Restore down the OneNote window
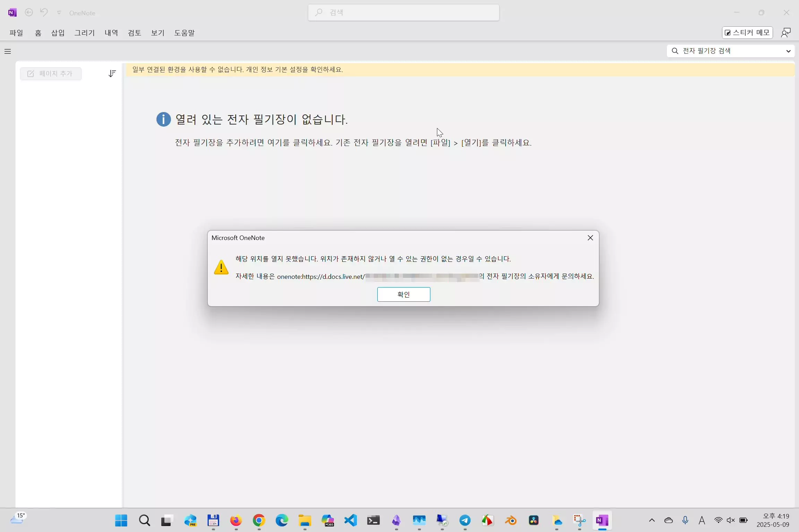This screenshot has height=532, width=799. [x=762, y=12]
